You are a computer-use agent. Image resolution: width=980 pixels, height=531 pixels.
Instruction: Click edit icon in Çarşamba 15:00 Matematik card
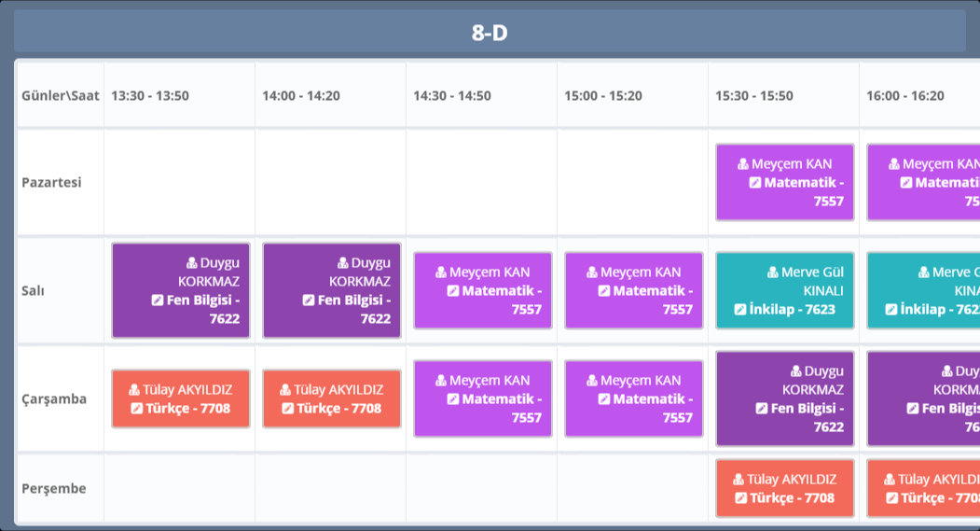pos(603,399)
